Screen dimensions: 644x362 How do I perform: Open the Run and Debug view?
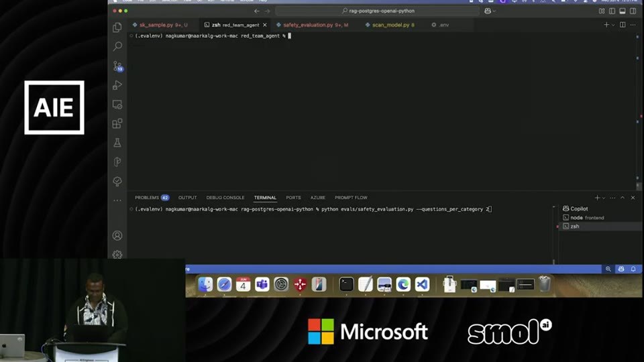(x=117, y=85)
